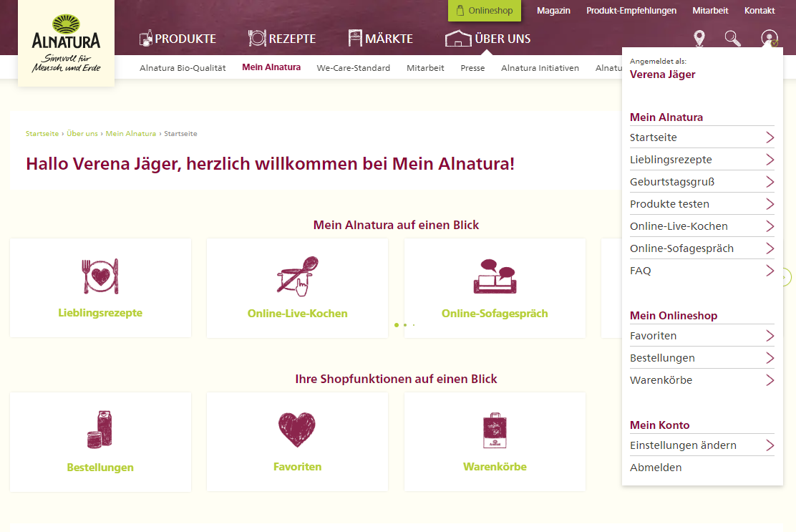Click Verena Jäger name in panel
The width and height of the screenshot is (796, 532).
tap(662, 74)
